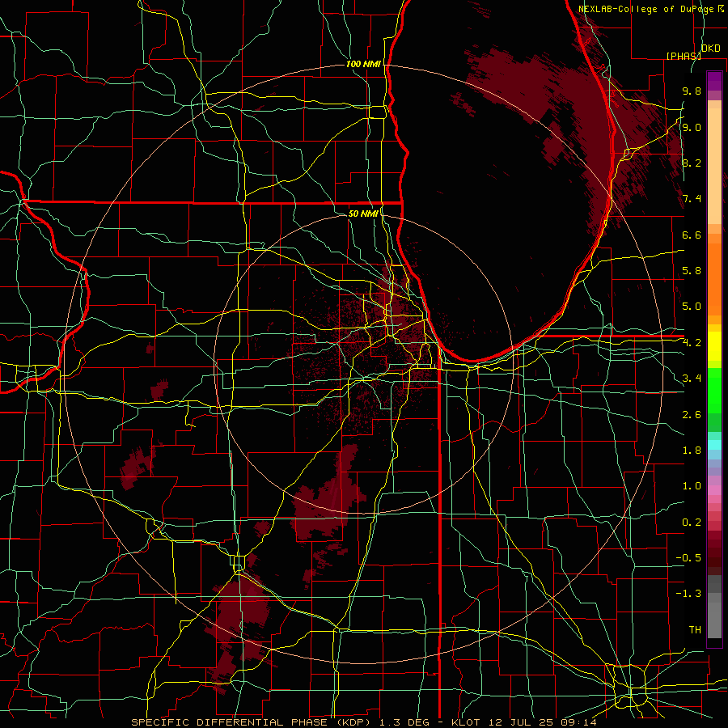Click the 1.8 legend value

tap(692, 451)
